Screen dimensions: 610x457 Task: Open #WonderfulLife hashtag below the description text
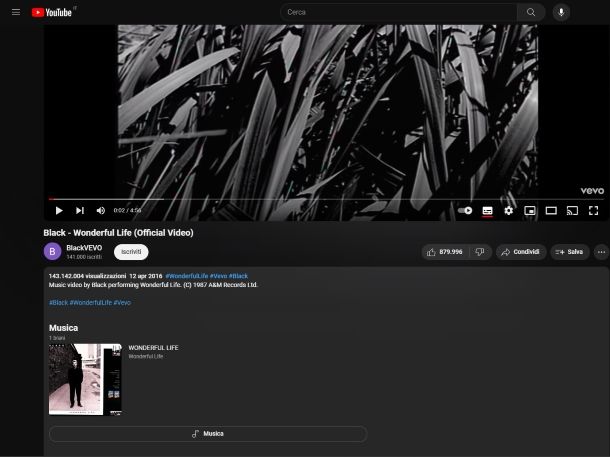pyautogui.click(x=91, y=302)
